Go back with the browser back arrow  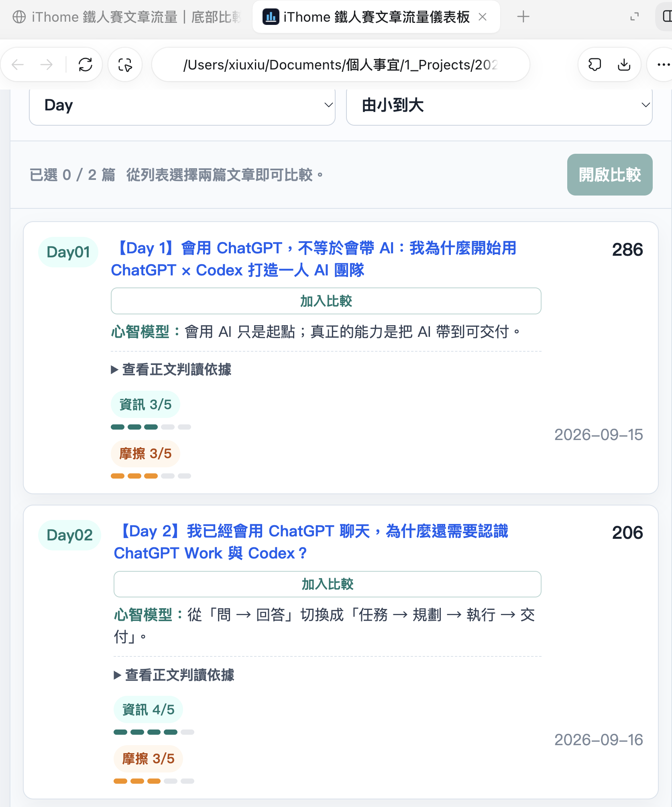pos(18,64)
